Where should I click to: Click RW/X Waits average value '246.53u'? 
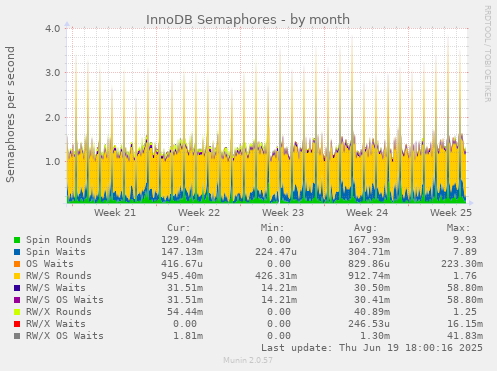(x=369, y=324)
